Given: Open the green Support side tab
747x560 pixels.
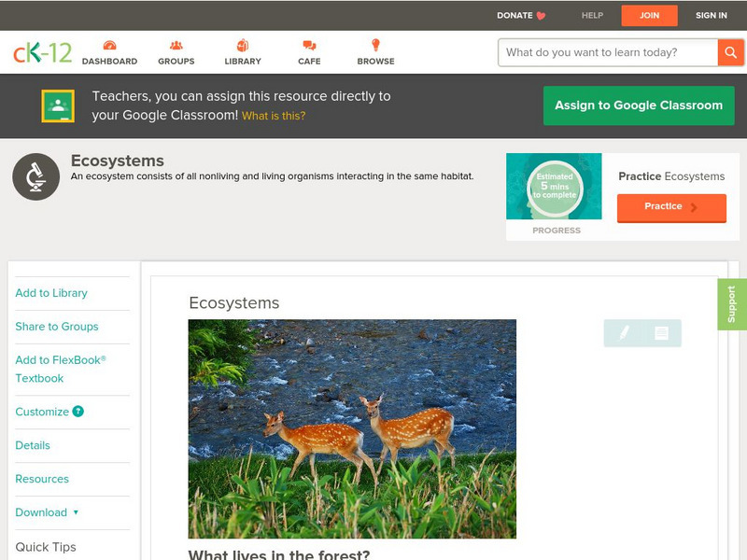Looking at the screenshot, I should (x=732, y=304).
